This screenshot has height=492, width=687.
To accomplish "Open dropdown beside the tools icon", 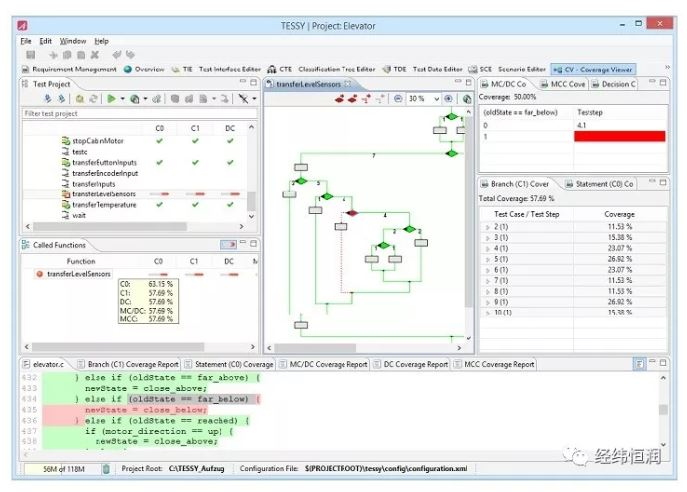I will (254, 99).
